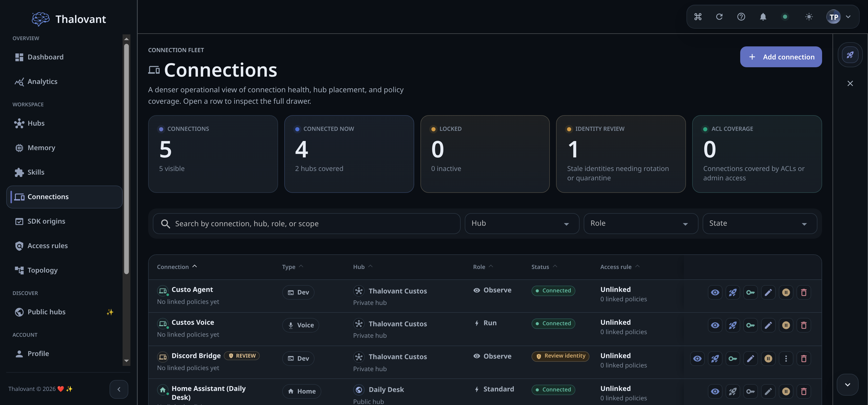868x405 pixels.
Task: Open Topology in sidebar
Action: (x=64, y=270)
